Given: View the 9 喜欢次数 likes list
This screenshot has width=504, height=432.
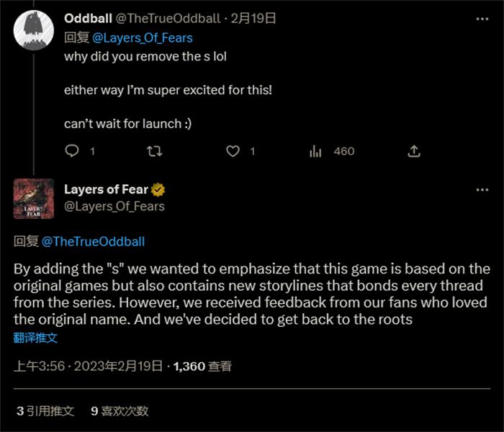Looking at the screenshot, I should click(120, 411).
